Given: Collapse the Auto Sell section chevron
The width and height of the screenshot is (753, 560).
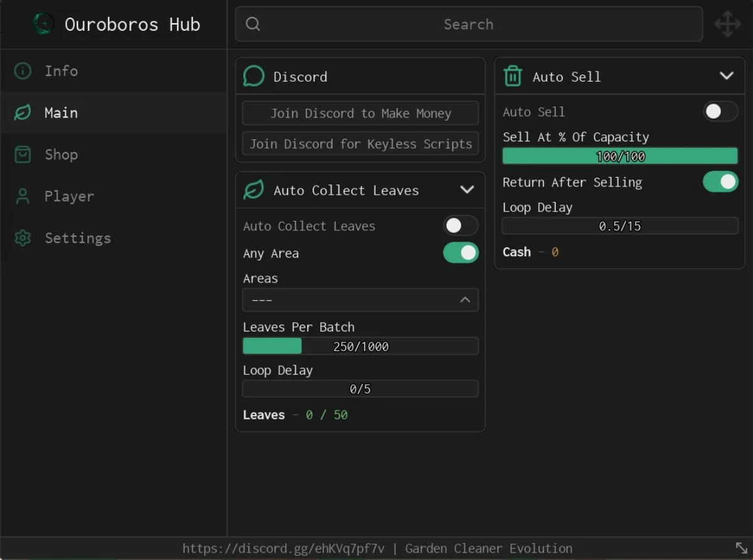Looking at the screenshot, I should click(727, 76).
